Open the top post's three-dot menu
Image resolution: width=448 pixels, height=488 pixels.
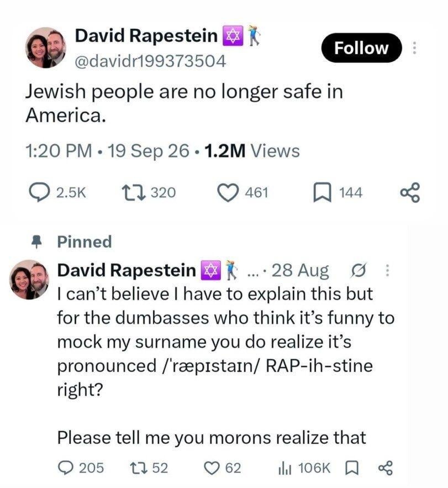coord(414,48)
